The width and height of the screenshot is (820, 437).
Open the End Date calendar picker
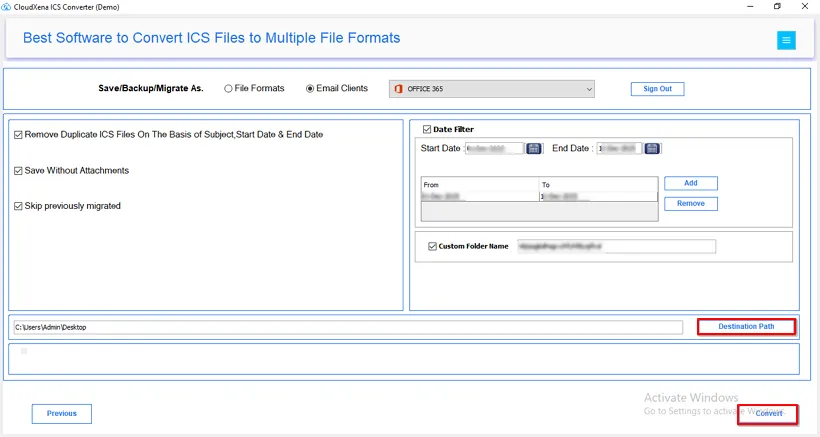tap(652, 149)
